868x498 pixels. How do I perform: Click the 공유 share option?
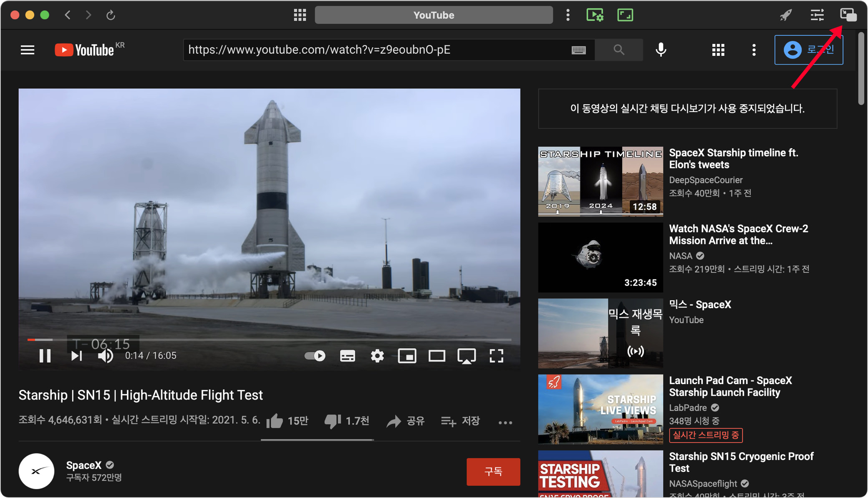[406, 421]
